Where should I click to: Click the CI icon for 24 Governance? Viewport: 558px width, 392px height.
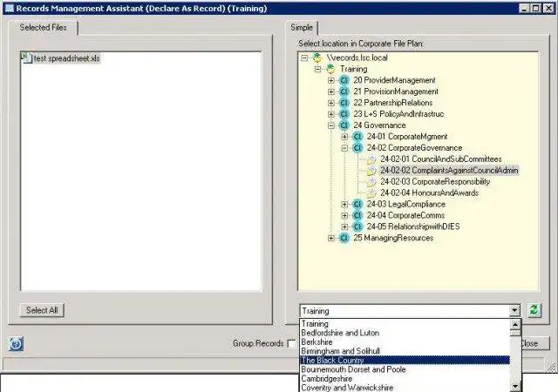click(344, 125)
